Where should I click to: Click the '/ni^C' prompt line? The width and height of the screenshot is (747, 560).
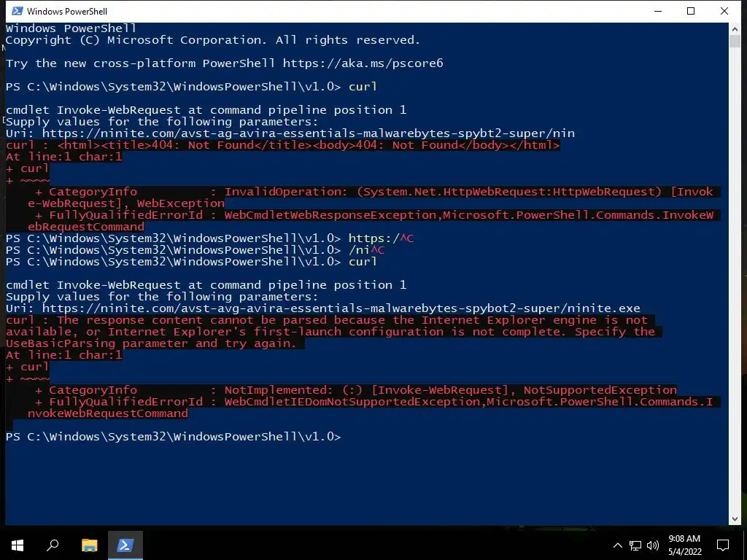(195, 250)
